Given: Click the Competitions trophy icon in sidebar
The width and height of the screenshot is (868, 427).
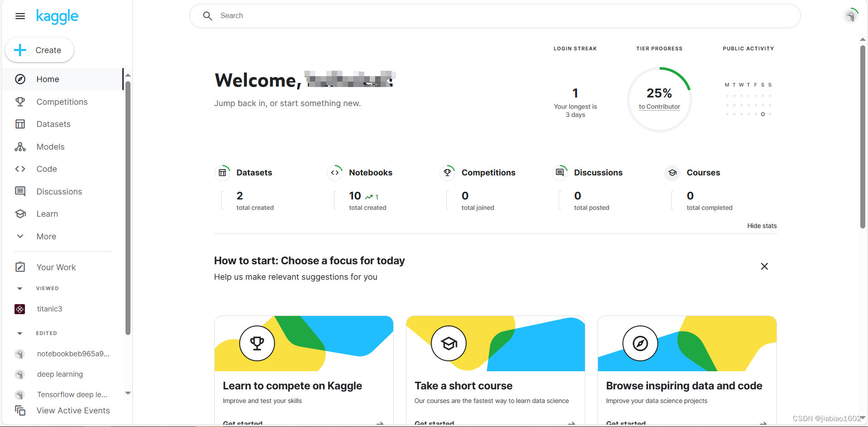Looking at the screenshot, I should click(20, 102).
